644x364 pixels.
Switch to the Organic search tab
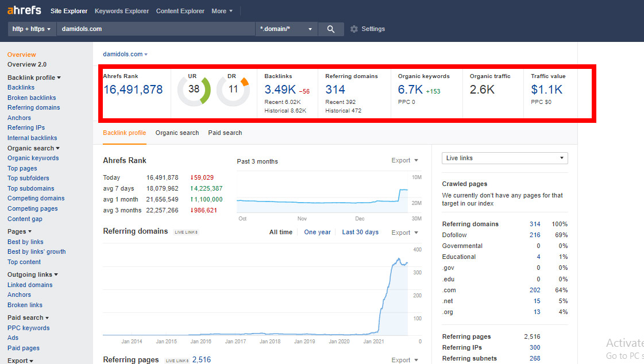(177, 133)
